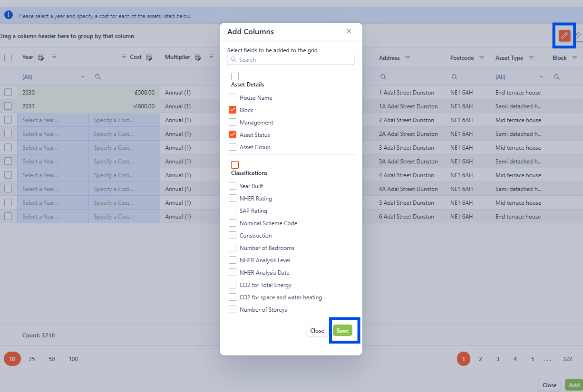This screenshot has height=392, width=583.
Task: Open the Postcode column filter icon
Action: (482, 58)
